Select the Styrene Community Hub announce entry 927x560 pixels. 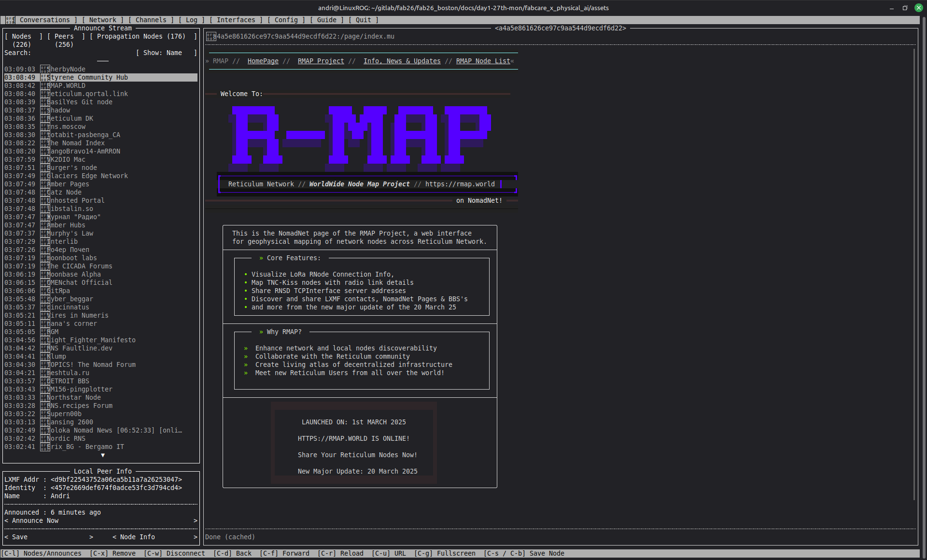coord(101,77)
